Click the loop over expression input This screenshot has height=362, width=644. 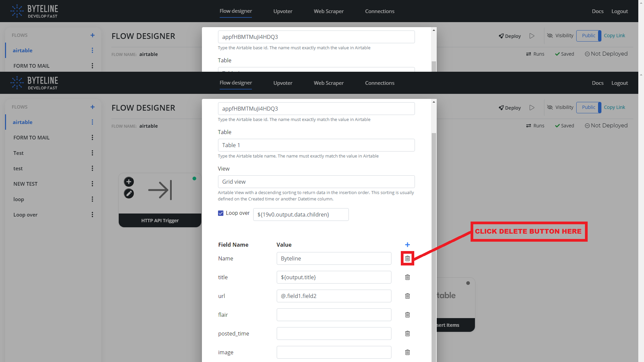tap(301, 215)
